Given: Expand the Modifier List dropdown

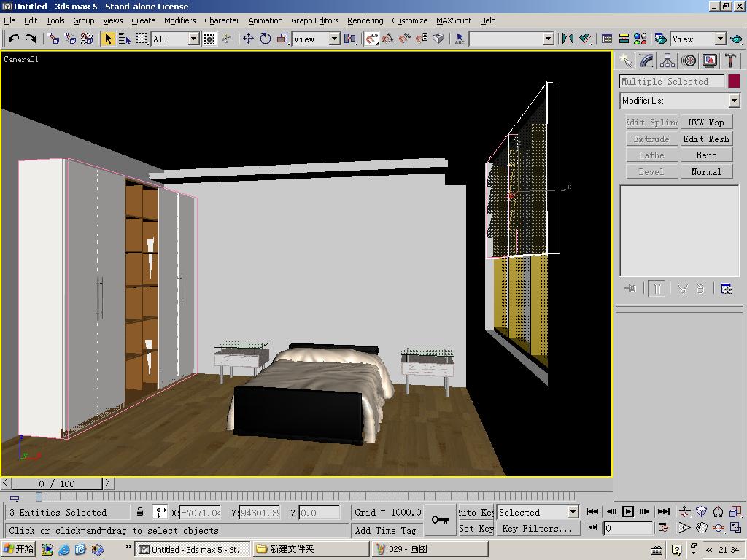Looking at the screenshot, I should (680, 101).
